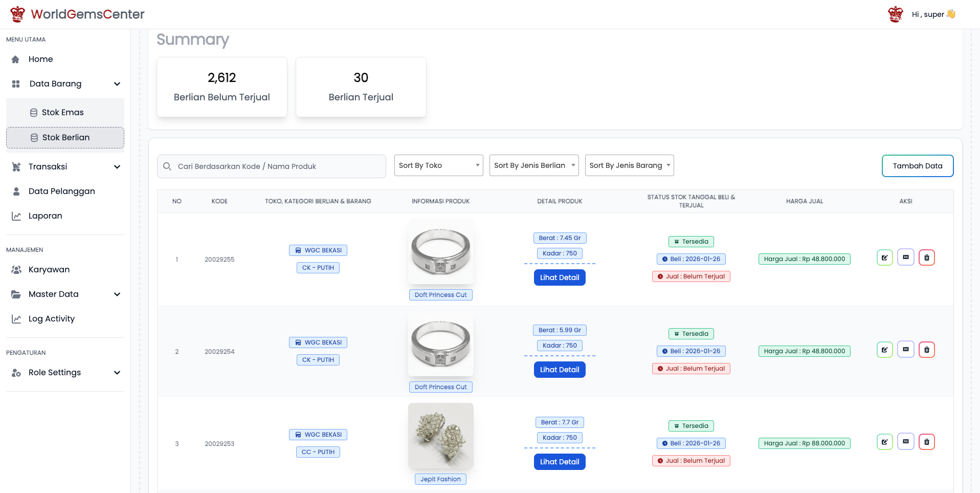The height and width of the screenshot is (493, 980).
Task: Delete the item with code 20029253
Action: click(x=926, y=442)
